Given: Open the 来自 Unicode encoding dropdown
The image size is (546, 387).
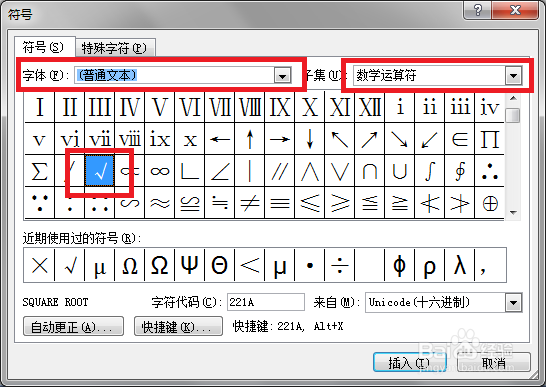Looking at the screenshot, I should pyautogui.click(x=514, y=302).
